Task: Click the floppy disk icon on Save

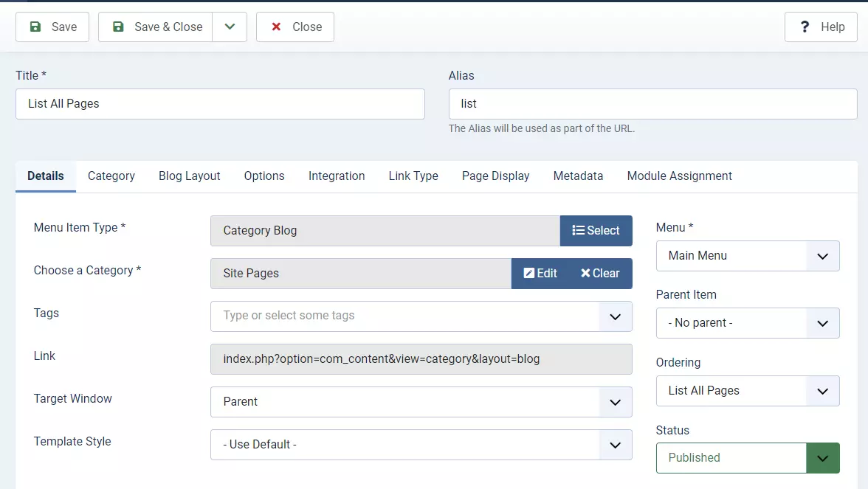Action: point(35,27)
